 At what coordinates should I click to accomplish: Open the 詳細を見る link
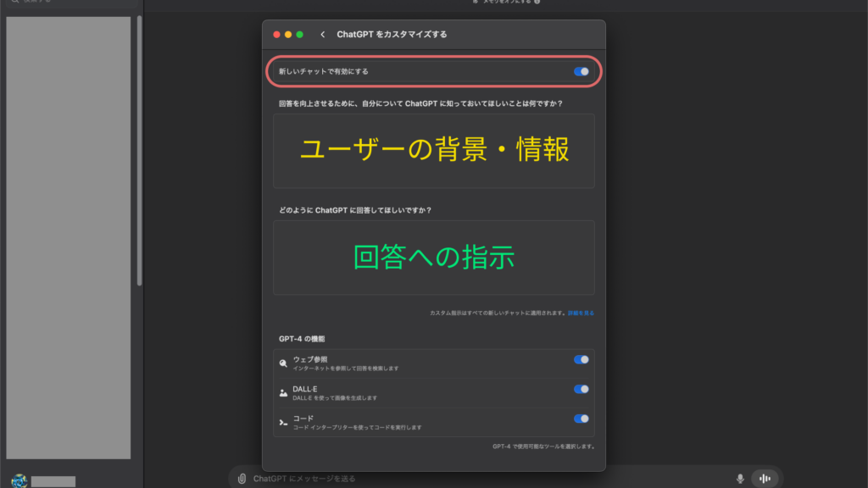point(580,313)
